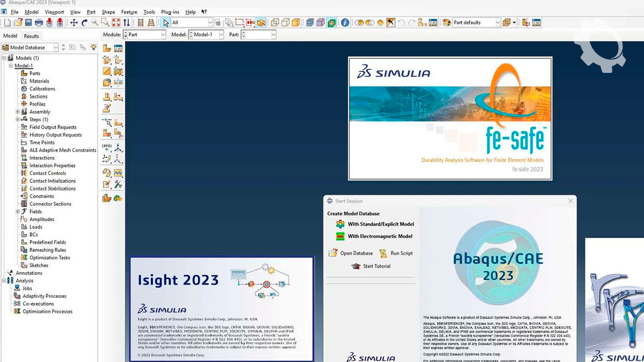Click the Print icon in toolbar
This screenshot has width=644, height=362.
[x=39, y=23]
